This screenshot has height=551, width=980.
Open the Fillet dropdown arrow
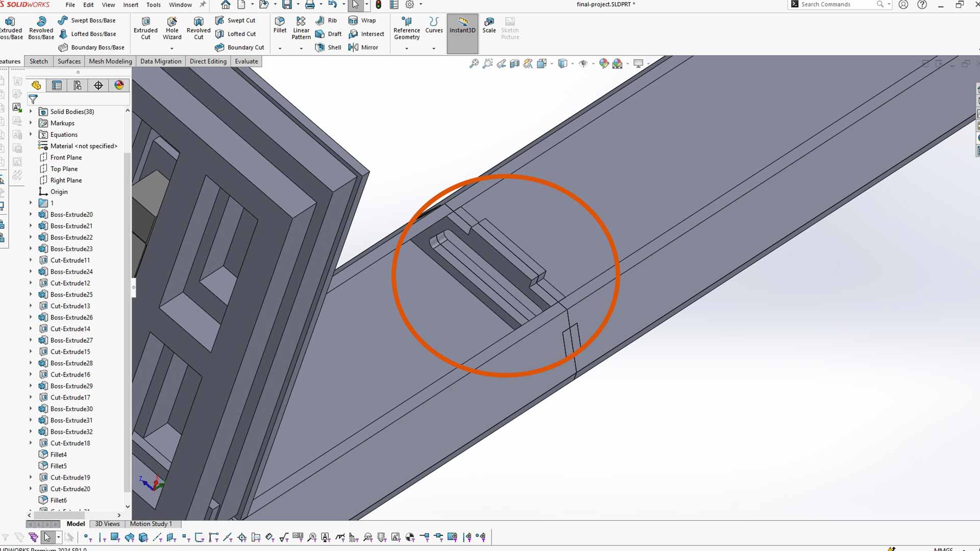point(280,48)
